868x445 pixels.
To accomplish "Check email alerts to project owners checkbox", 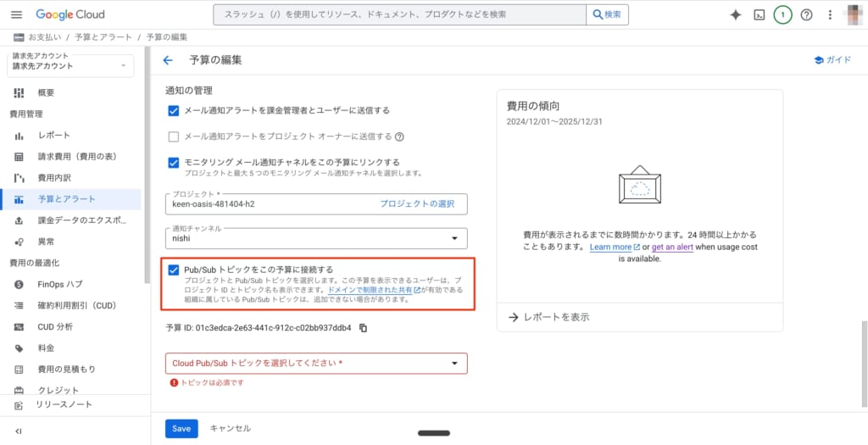I will (x=174, y=136).
